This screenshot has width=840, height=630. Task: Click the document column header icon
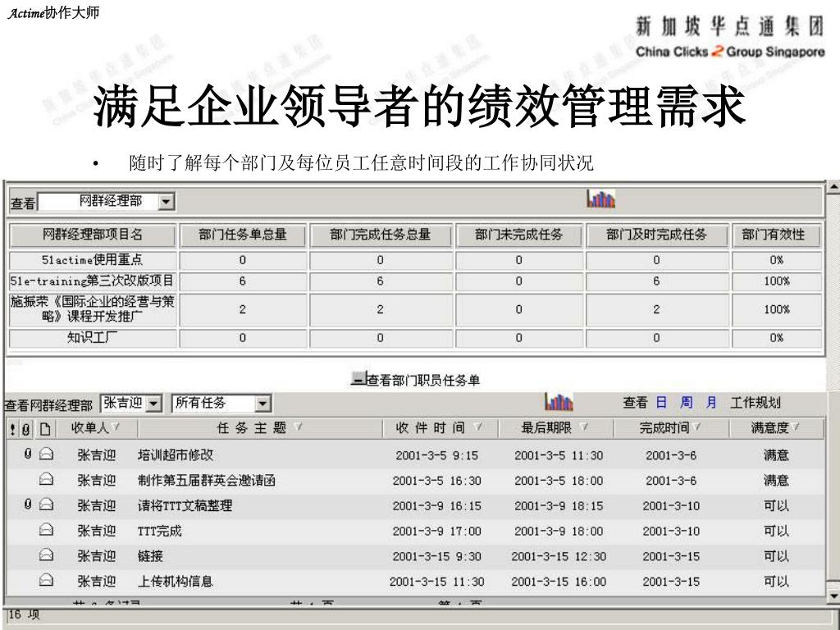[x=45, y=428]
